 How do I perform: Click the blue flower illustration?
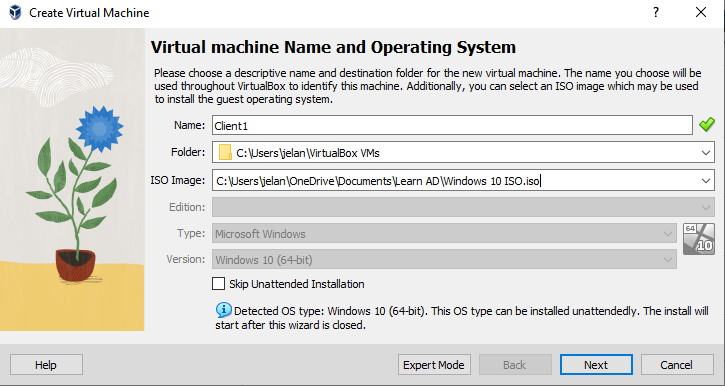[99, 129]
